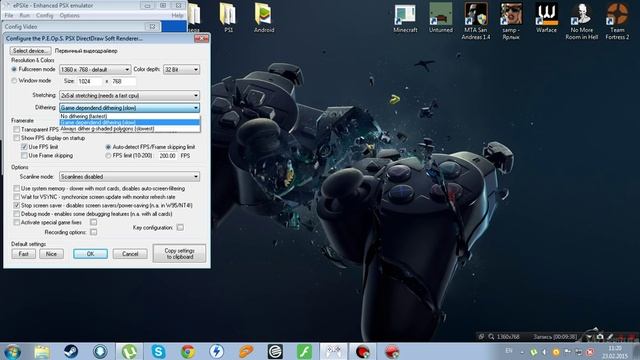The width and height of the screenshot is (640, 360).
Task: Open the Help menu in ePSXe
Action: (177, 16)
